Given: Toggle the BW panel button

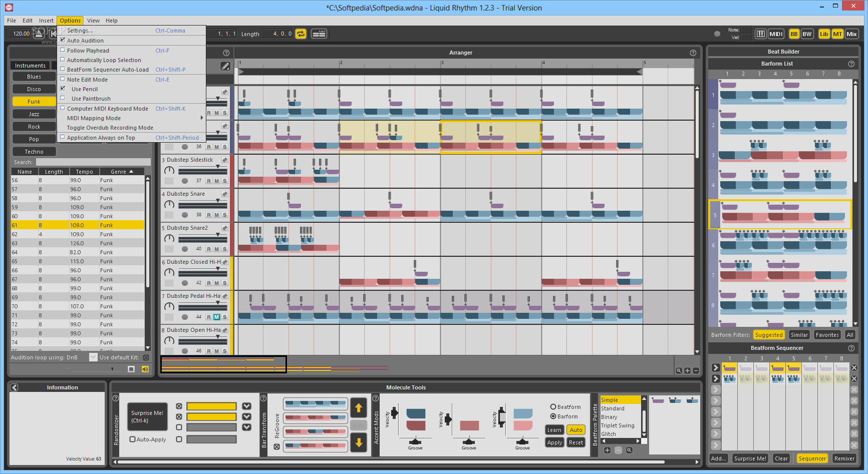Looking at the screenshot, I should [x=807, y=34].
